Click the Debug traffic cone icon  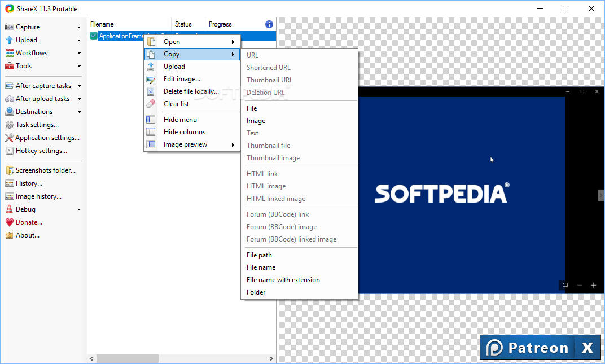(9, 209)
